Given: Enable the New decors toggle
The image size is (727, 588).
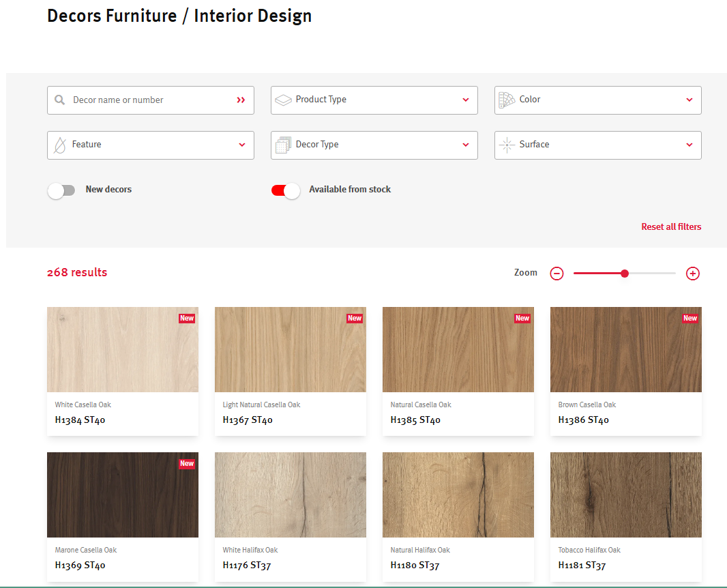Looking at the screenshot, I should point(62,191).
